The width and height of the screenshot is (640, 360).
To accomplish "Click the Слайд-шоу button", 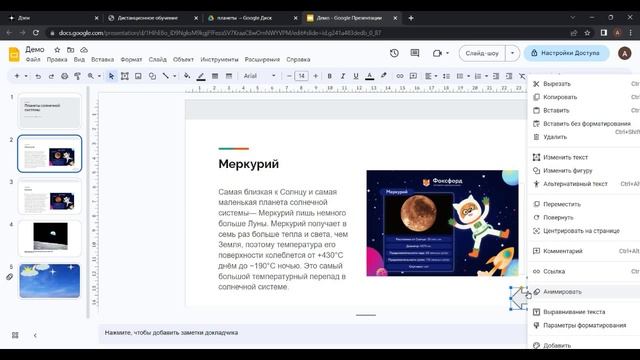I will (482, 53).
